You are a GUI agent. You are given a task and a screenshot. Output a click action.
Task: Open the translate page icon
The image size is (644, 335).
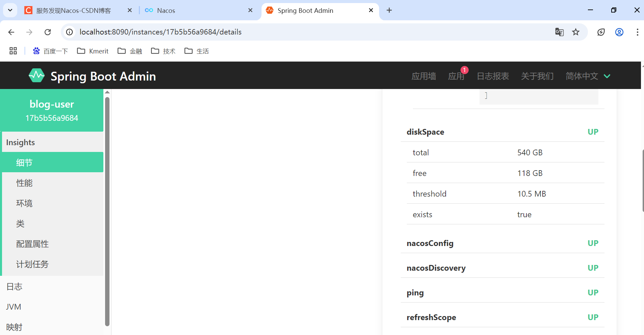[x=559, y=32]
